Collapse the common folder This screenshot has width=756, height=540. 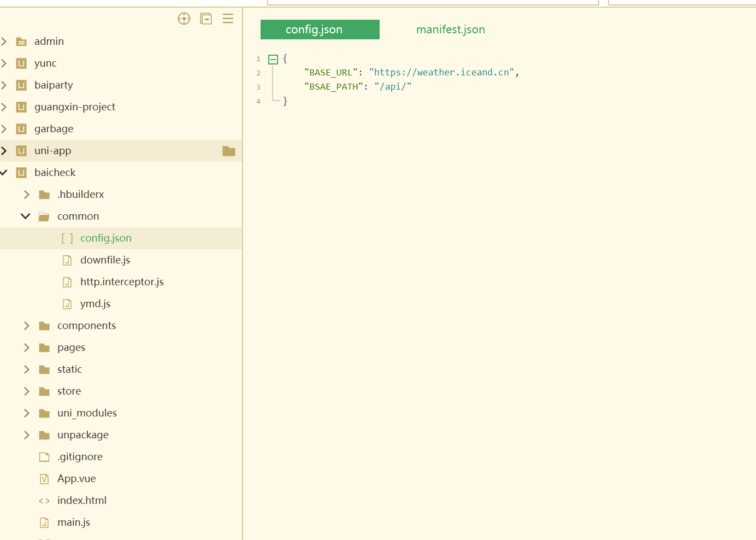(26, 216)
